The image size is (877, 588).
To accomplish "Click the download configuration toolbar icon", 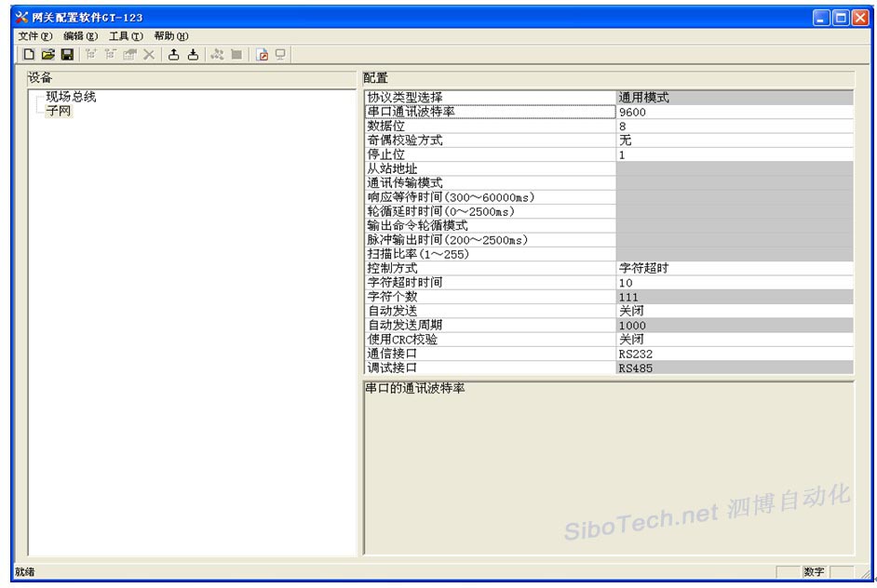I will pos(193,55).
